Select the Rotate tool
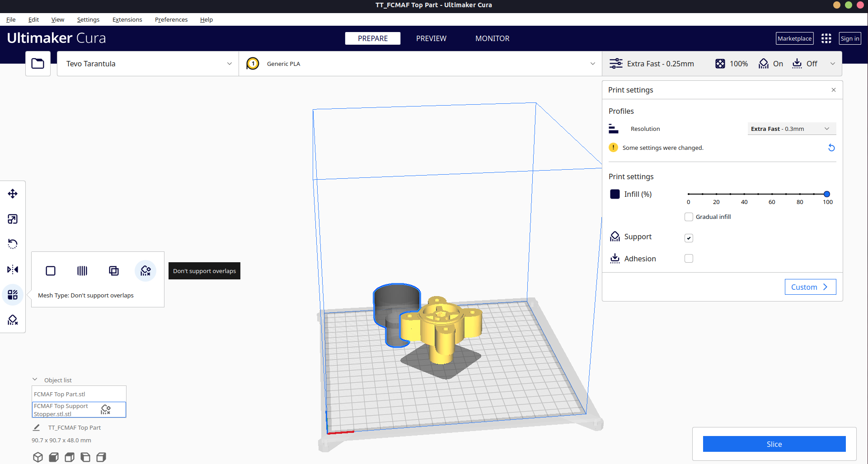 (x=13, y=244)
